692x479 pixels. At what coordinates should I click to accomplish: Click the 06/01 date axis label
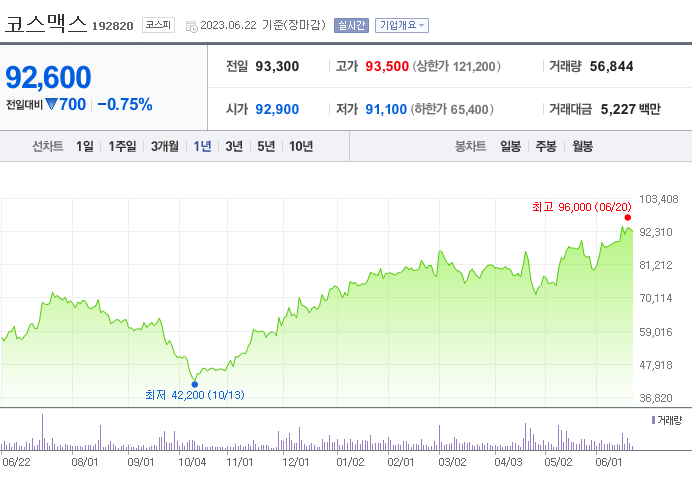[x=609, y=462]
